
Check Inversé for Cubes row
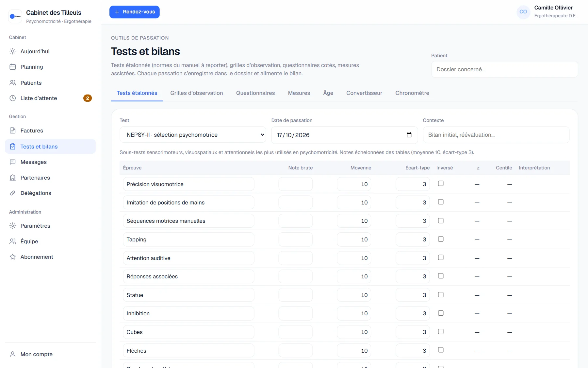tap(441, 331)
